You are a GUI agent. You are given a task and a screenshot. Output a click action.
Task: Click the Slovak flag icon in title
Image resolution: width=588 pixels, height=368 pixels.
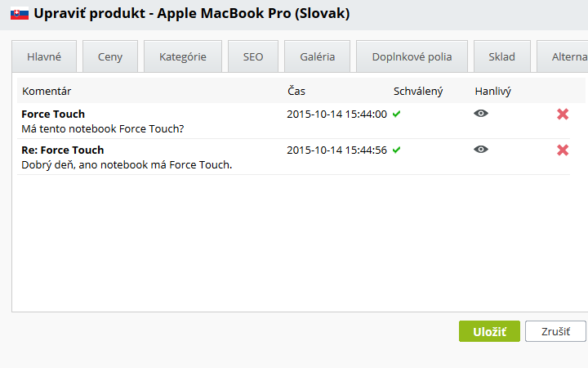tap(20, 14)
